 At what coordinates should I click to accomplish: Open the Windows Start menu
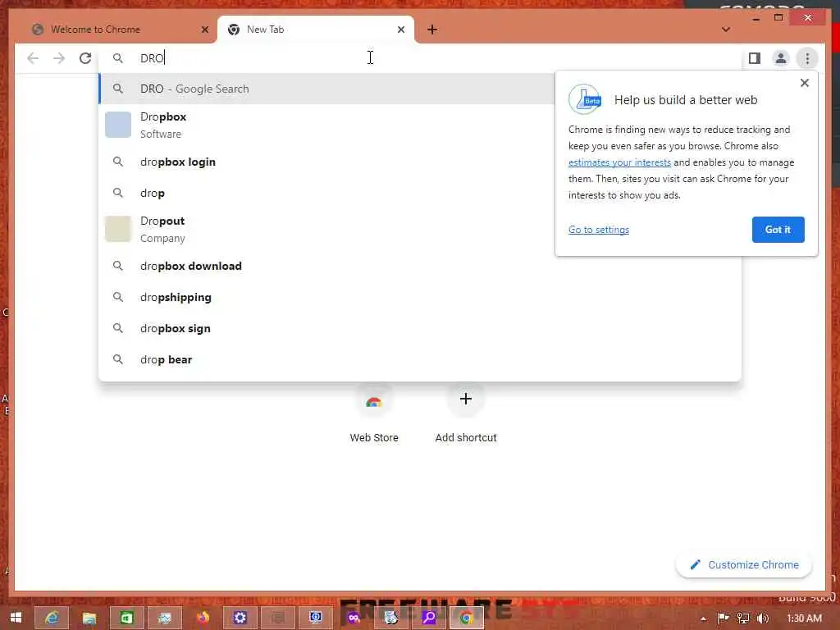pos(16,618)
